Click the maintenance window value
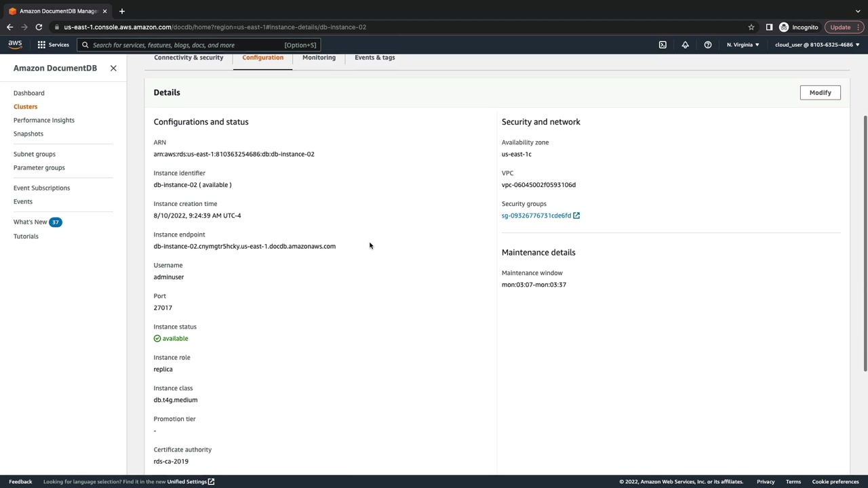The height and width of the screenshot is (488, 868). 534,285
